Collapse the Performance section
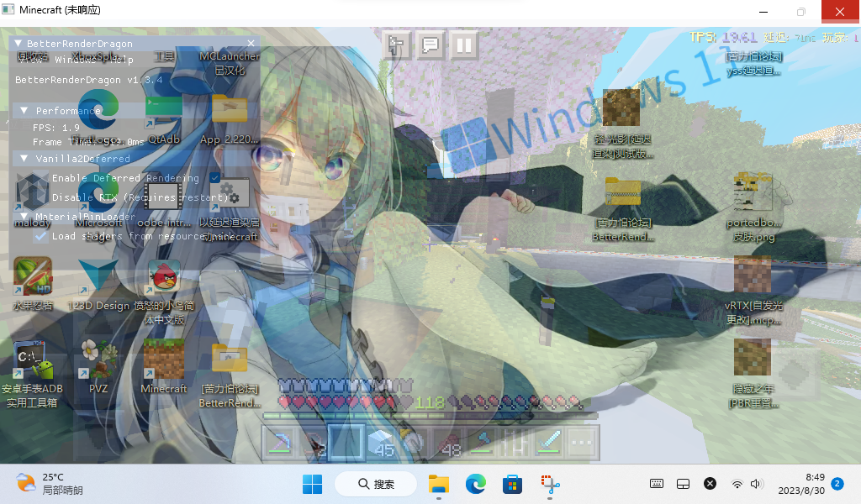Viewport: 861px width, 504px height. point(24,111)
